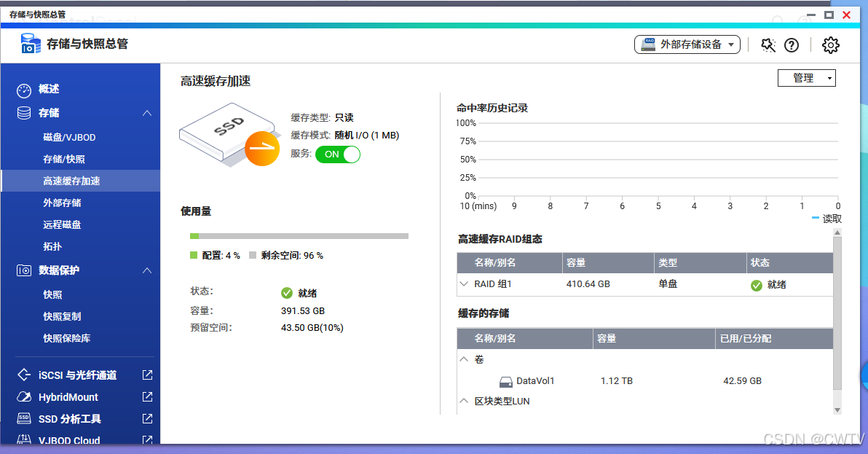This screenshot has height=454, width=868.
Task: Click the VJBOD Cloud icon
Action: point(24,439)
